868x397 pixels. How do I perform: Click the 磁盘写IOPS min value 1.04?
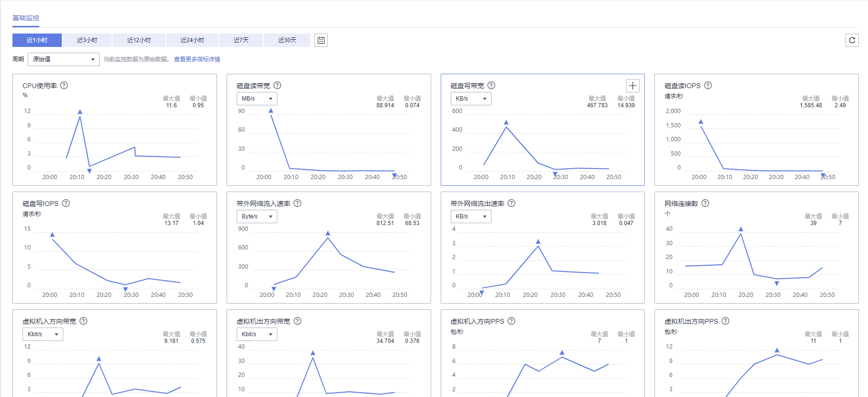pyautogui.click(x=198, y=223)
